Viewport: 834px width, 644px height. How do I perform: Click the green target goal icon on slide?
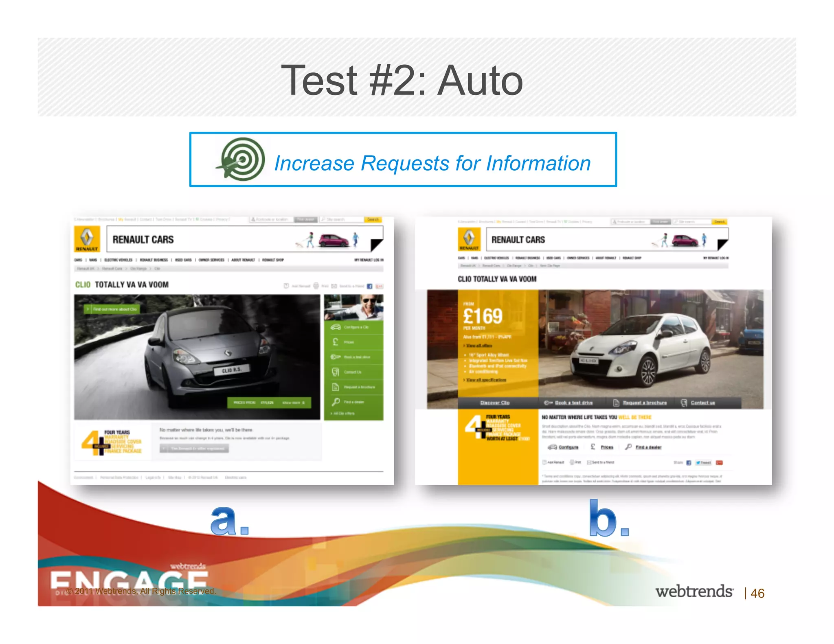(240, 160)
